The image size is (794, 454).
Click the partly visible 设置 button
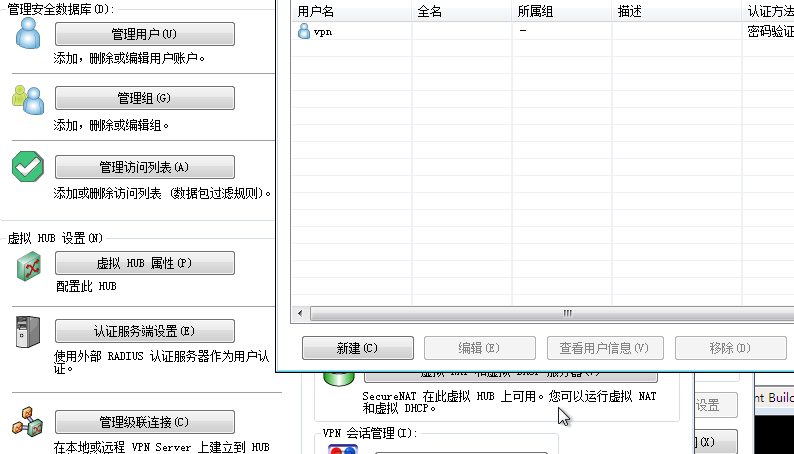(716, 405)
